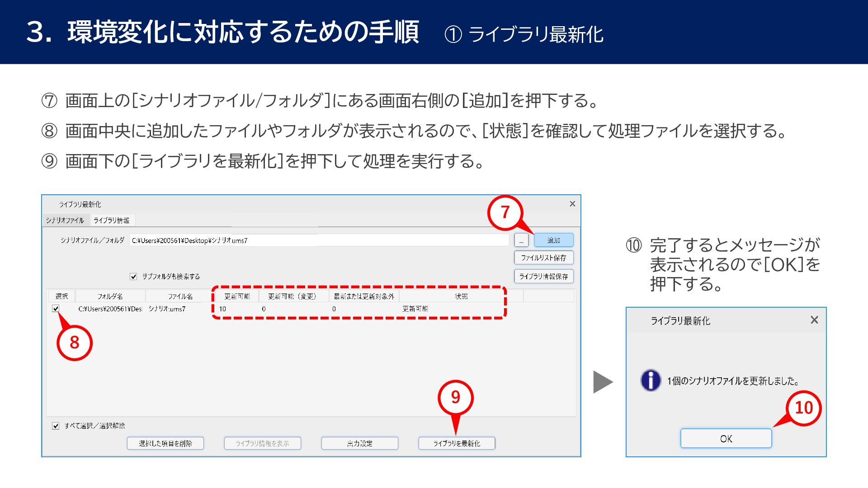Click the red circle number 7 marker

(505, 212)
